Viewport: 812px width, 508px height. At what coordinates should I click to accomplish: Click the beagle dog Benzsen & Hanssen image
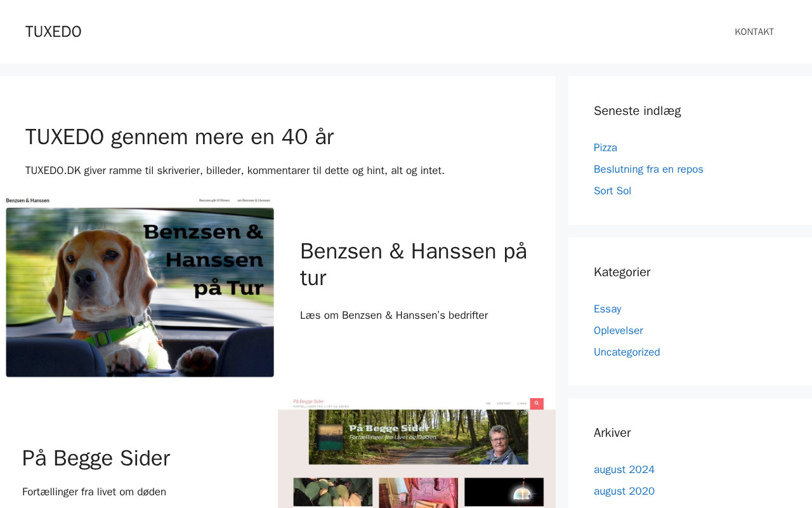click(x=140, y=287)
